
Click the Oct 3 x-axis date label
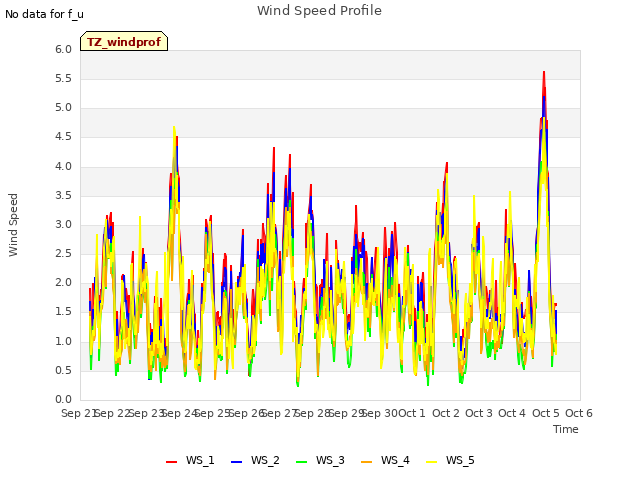click(x=479, y=413)
